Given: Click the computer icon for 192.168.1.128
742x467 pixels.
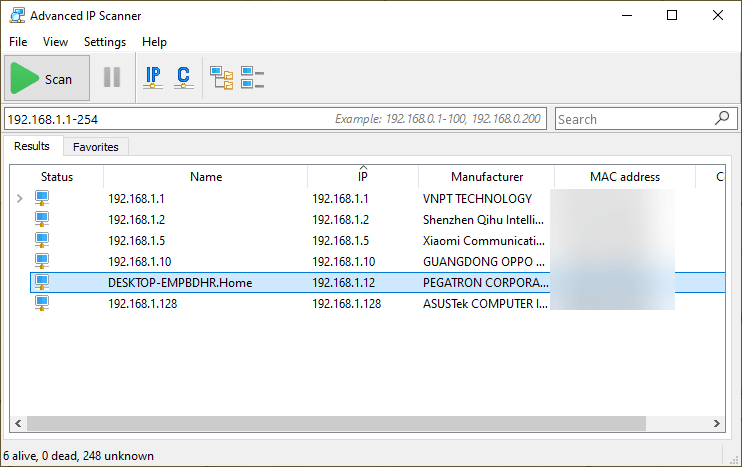Looking at the screenshot, I should click(x=42, y=303).
